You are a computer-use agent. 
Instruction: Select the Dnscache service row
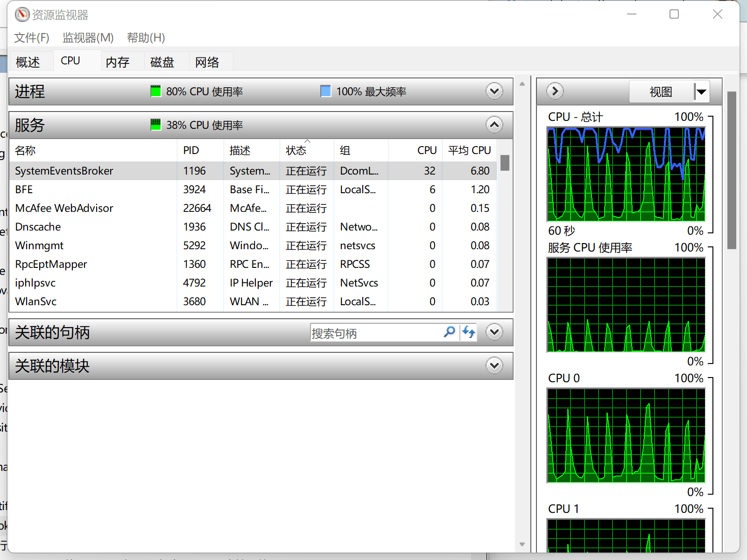253,227
